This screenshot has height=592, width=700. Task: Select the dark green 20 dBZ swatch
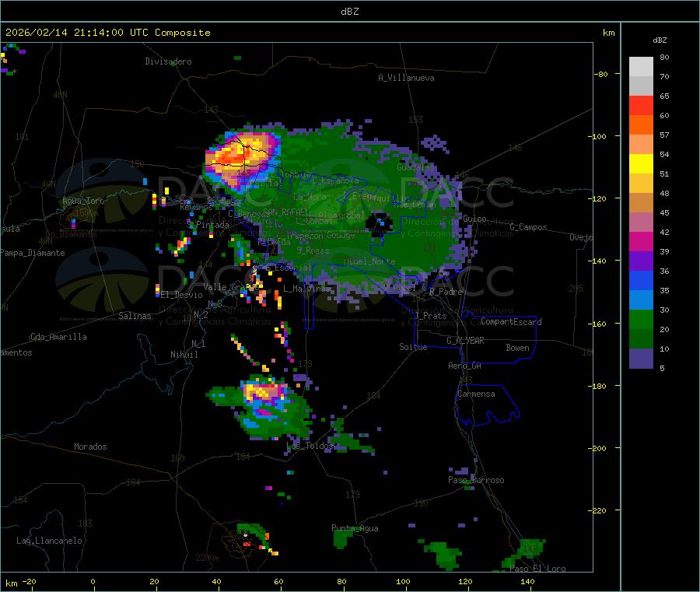pyautogui.click(x=641, y=339)
